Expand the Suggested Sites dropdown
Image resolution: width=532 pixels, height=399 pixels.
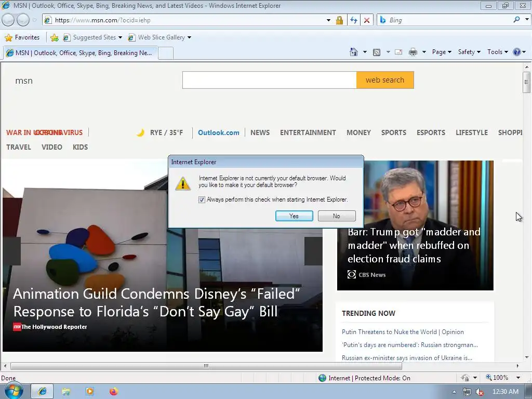[x=120, y=37]
